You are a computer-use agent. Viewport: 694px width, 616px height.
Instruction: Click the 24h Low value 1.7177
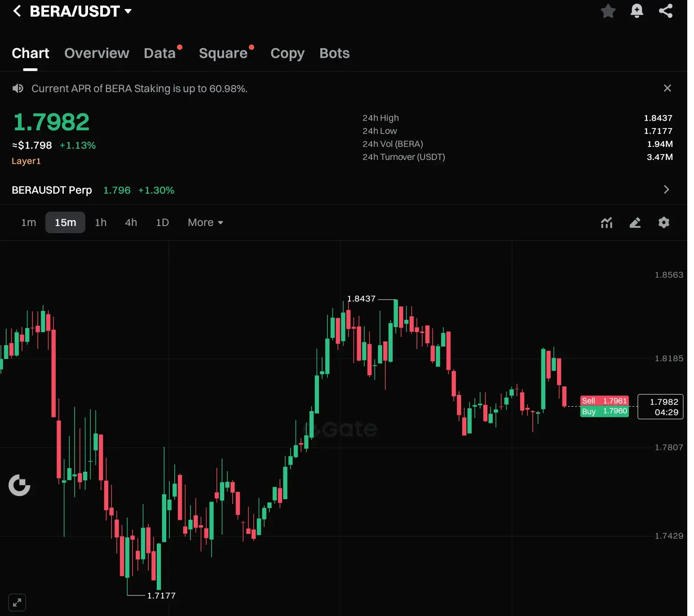click(x=658, y=131)
